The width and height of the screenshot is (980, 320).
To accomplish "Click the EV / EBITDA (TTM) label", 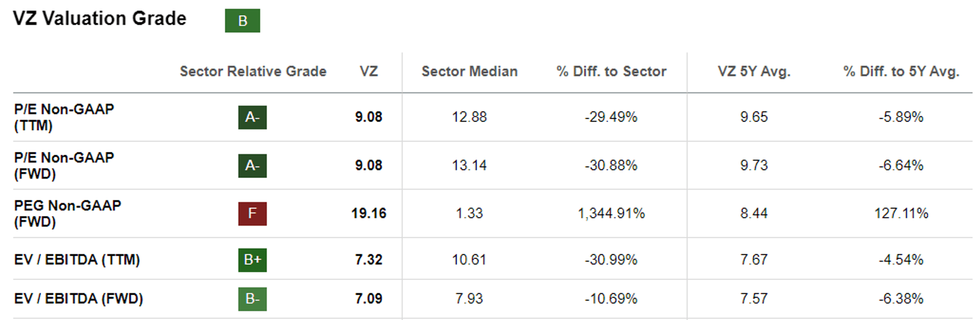I will [x=77, y=260].
